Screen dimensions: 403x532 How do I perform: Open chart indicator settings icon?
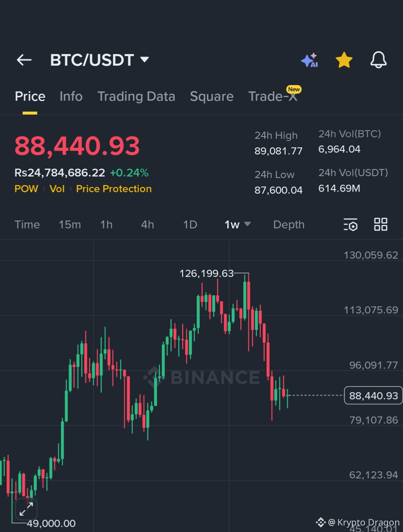click(x=350, y=225)
